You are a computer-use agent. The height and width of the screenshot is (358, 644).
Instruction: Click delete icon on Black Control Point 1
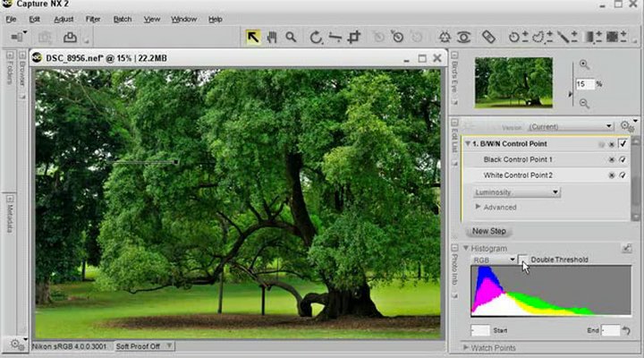(611, 159)
